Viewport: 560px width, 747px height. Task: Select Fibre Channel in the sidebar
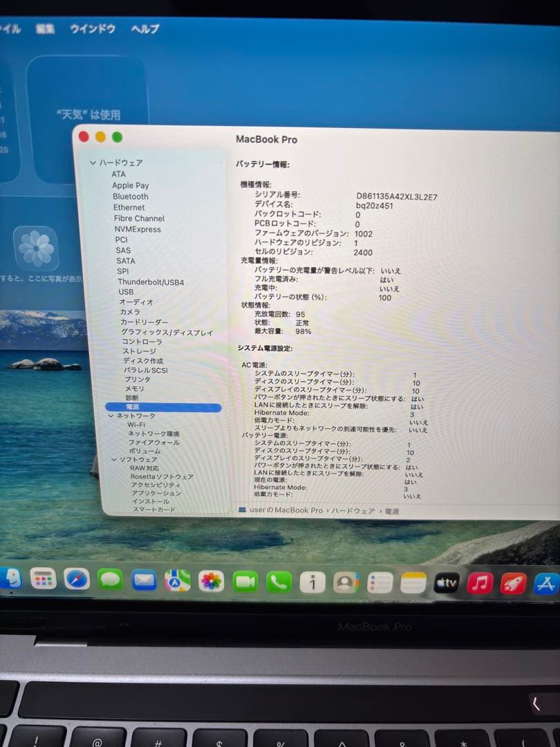(139, 218)
